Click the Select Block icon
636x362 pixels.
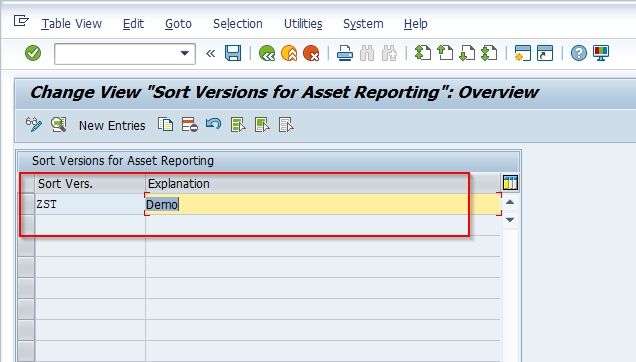tap(262, 125)
